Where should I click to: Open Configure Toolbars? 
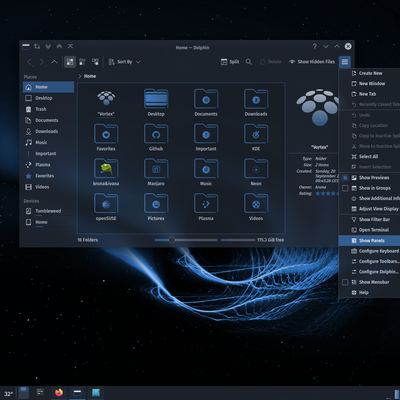pyautogui.click(x=369, y=261)
